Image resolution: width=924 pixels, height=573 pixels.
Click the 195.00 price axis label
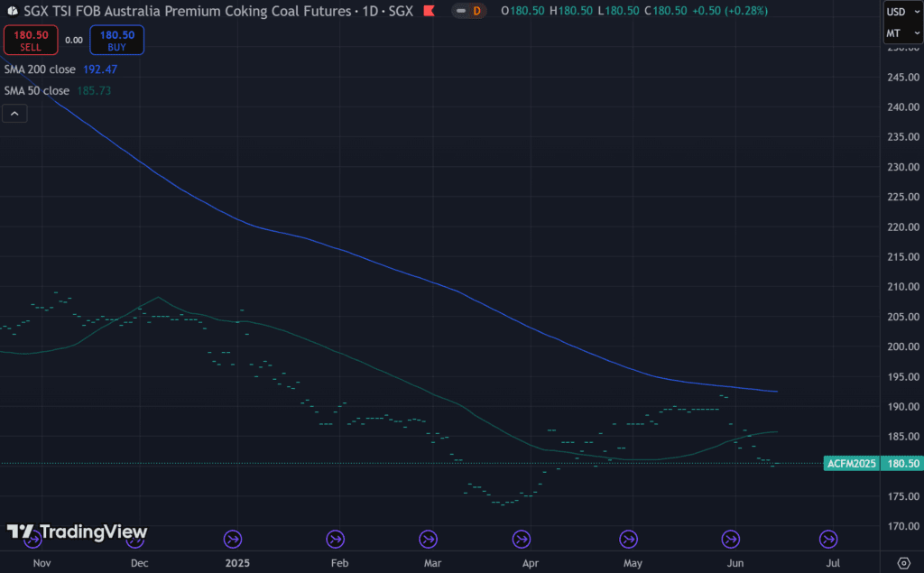coord(902,376)
